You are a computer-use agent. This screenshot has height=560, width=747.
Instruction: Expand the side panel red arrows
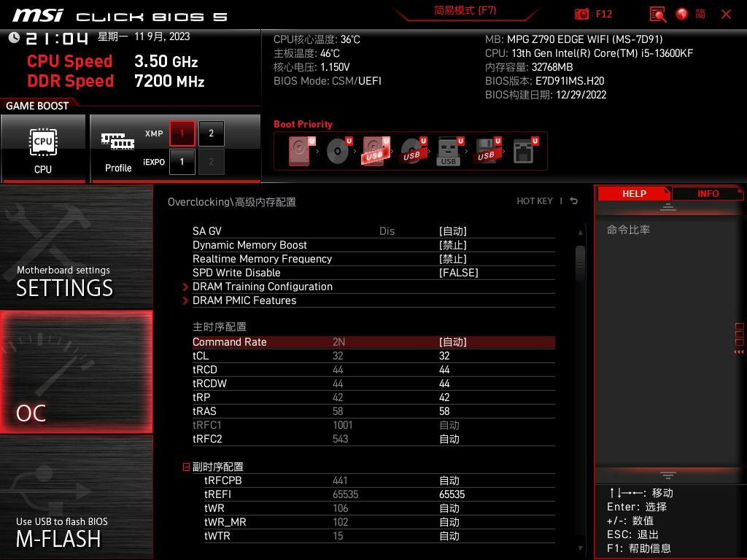739,352
